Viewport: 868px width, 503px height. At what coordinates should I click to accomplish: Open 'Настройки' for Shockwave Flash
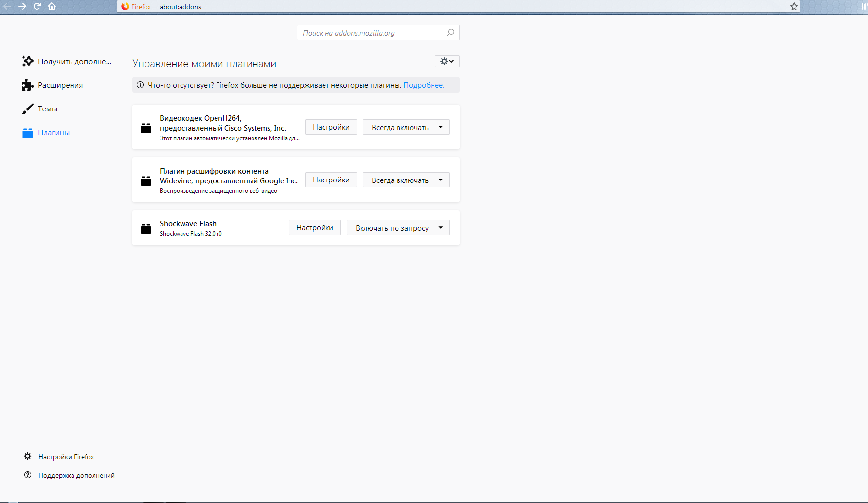pos(315,227)
